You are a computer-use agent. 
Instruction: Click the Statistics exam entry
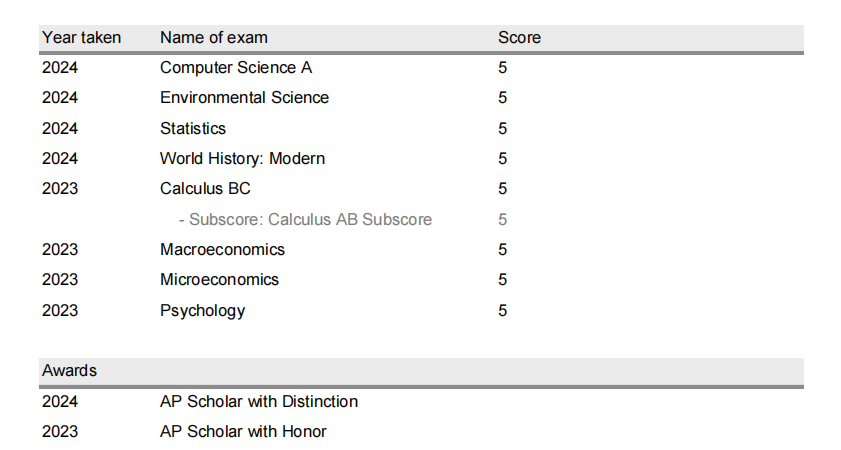tap(193, 128)
